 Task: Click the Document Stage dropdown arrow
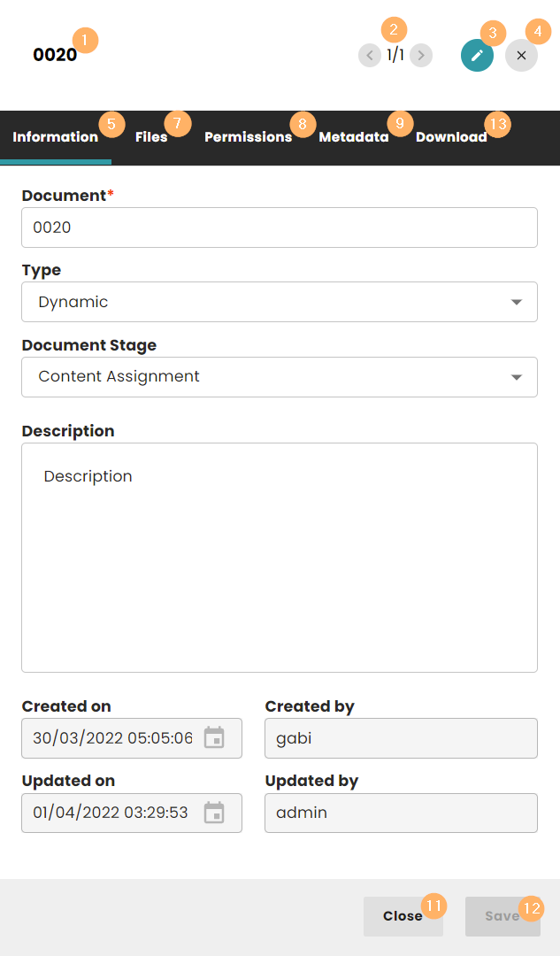coord(517,378)
